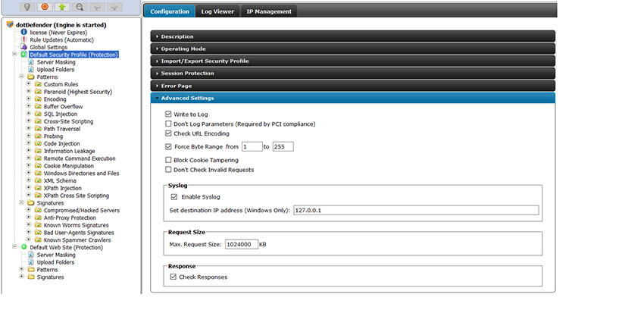Click the Custom Rules folder icon
The height and width of the screenshot is (310, 644).
click(x=38, y=84)
